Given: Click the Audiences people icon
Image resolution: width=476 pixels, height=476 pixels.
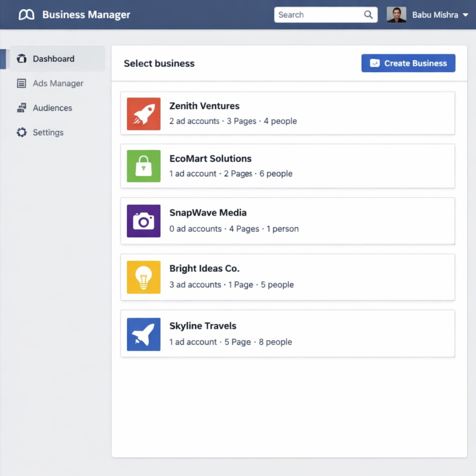Looking at the screenshot, I should pyautogui.click(x=21, y=108).
